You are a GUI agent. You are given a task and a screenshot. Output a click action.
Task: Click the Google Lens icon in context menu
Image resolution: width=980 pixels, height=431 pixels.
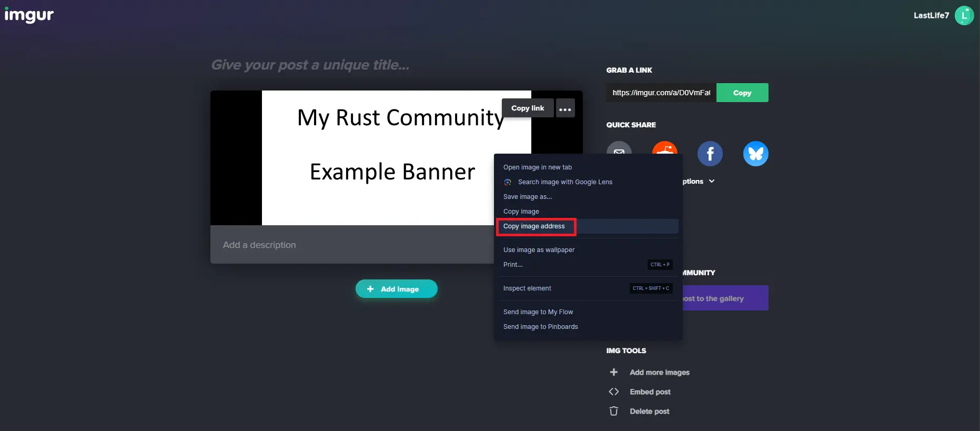508,182
